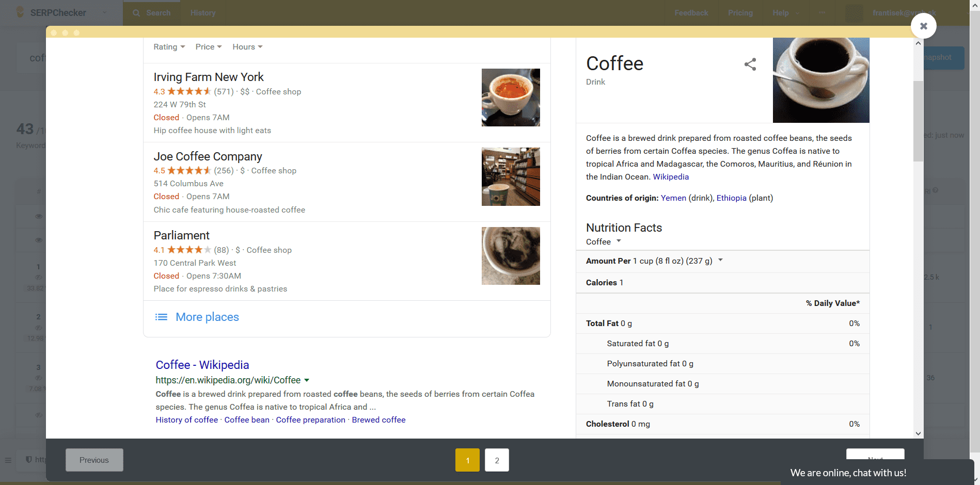Click the snapshot panel scrollbar thumb
The height and width of the screenshot is (485, 980).
click(x=918, y=121)
